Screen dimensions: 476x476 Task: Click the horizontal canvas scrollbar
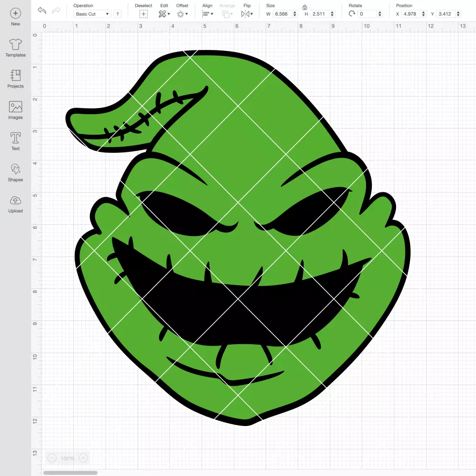pos(70,473)
